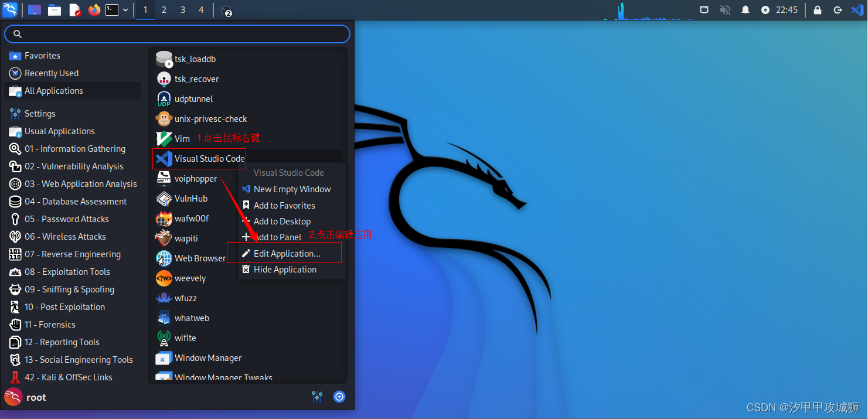Open the Kali dragon applications menu button
The height and width of the screenshot is (419, 868).
point(10,10)
